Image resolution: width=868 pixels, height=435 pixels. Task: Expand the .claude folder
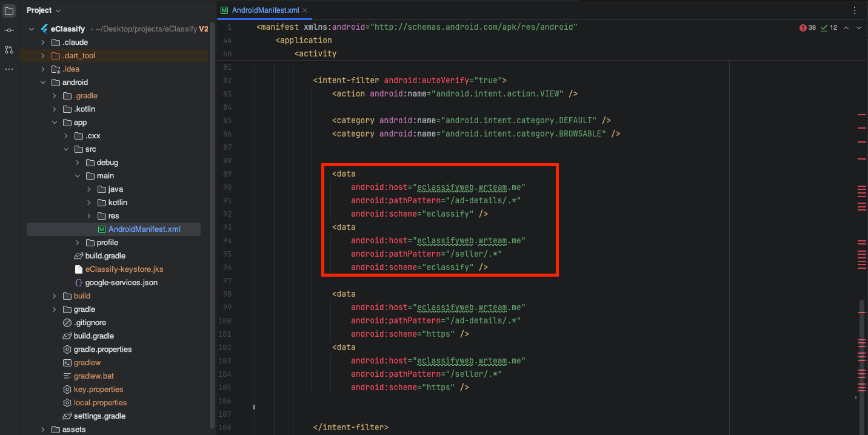(41, 42)
